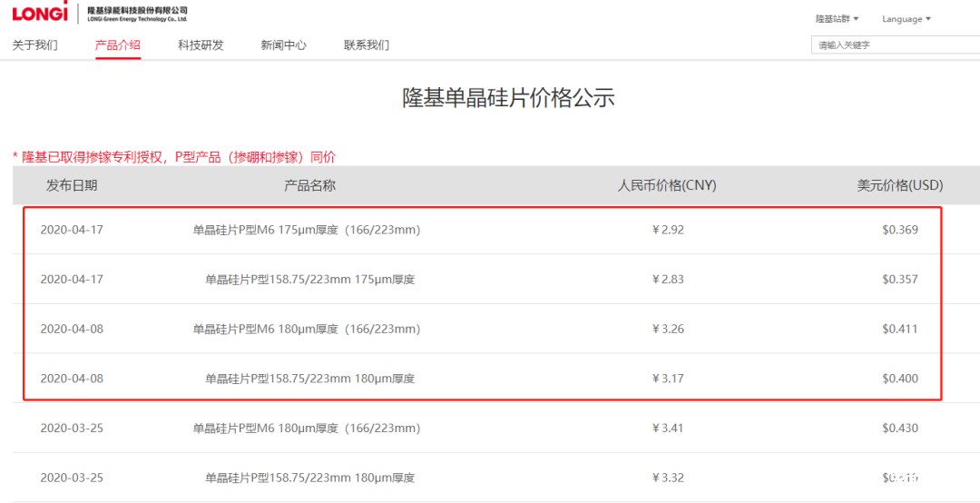Click the 产品名称 column header
Image resolution: width=980 pixels, height=503 pixels.
point(310,185)
